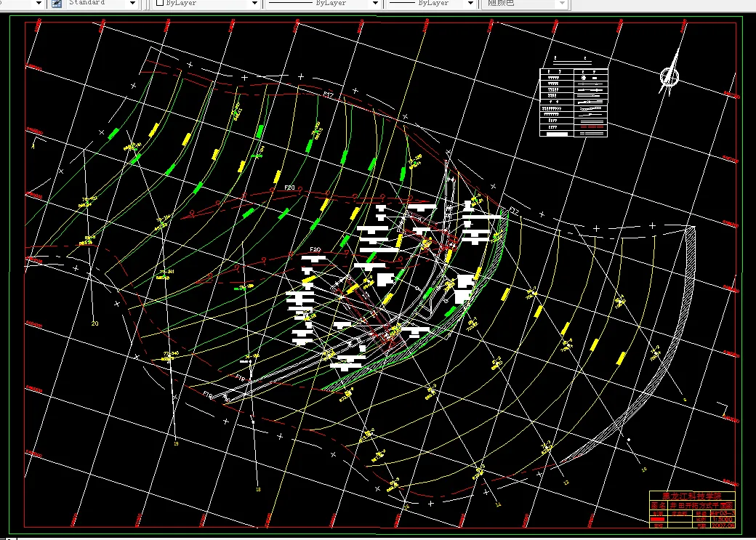This screenshot has width=756, height=540.
Task: Select the red dashed line sample in legend
Action: [590, 126]
